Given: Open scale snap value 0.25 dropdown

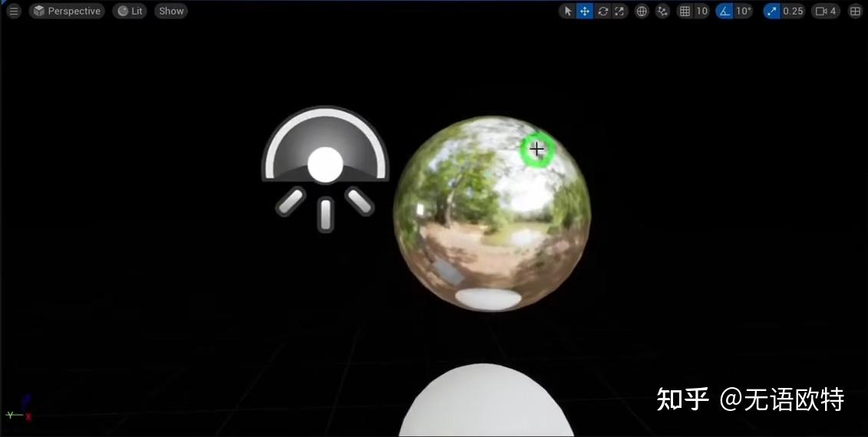Looking at the screenshot, I should coord(793,11).
